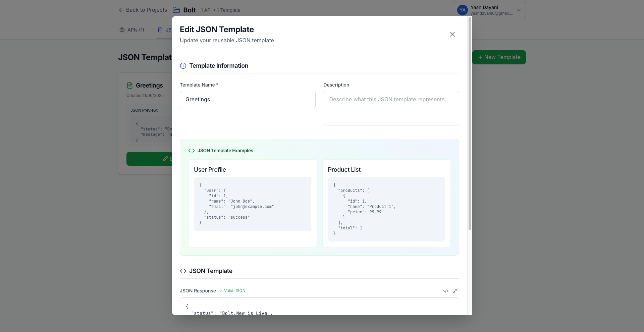This screenshot has height=332, width=644.
Task: Click inside the Template Name field
Action: pos(248,100)
